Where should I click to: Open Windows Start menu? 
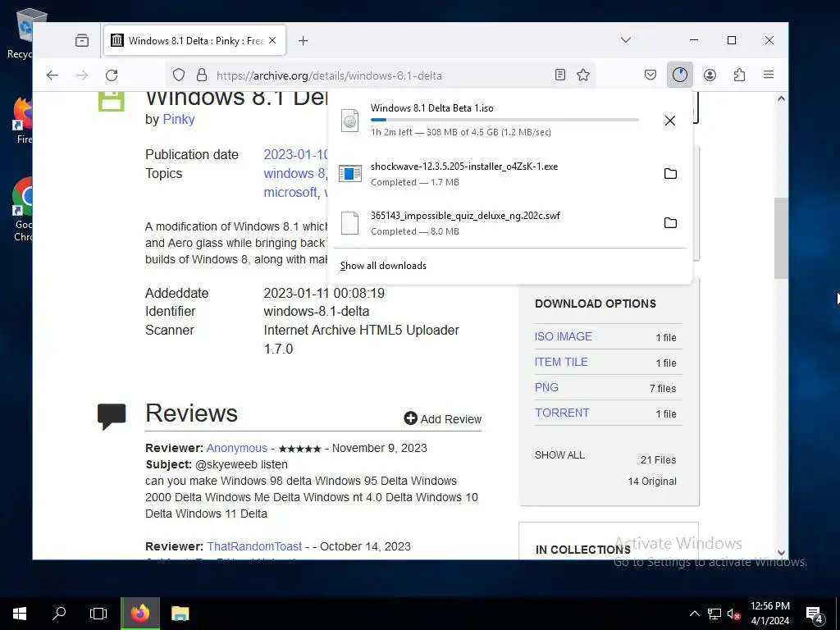point(20,614)
